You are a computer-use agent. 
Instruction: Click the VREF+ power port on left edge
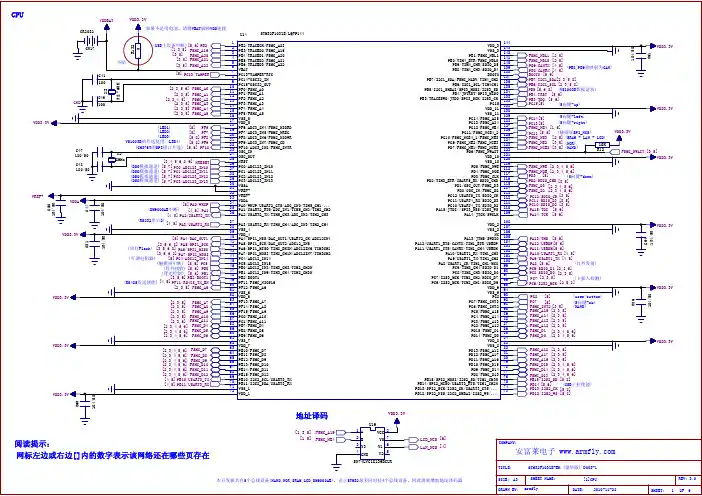(x=38, y=197)
